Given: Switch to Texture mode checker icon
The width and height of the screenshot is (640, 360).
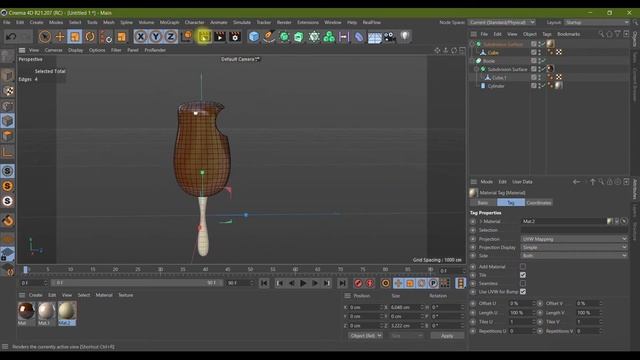Looking at the screenshot, I should click(7, 91).
